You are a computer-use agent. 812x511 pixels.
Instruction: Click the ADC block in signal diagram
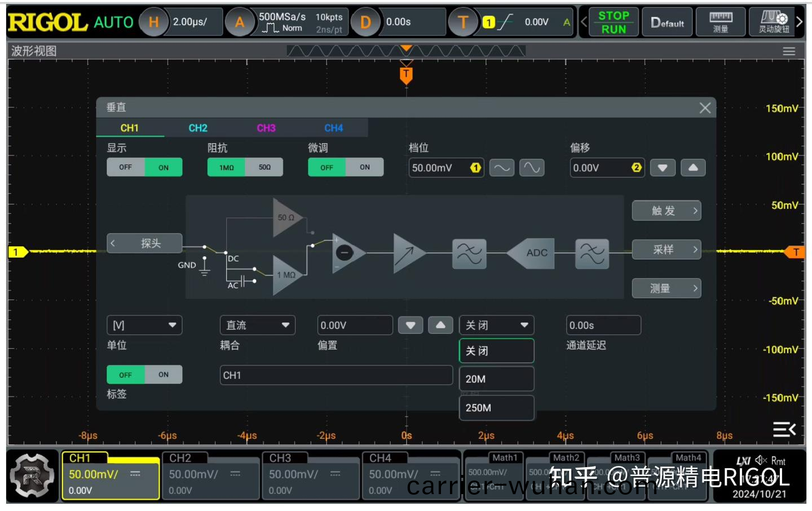[x=536, y=253]
